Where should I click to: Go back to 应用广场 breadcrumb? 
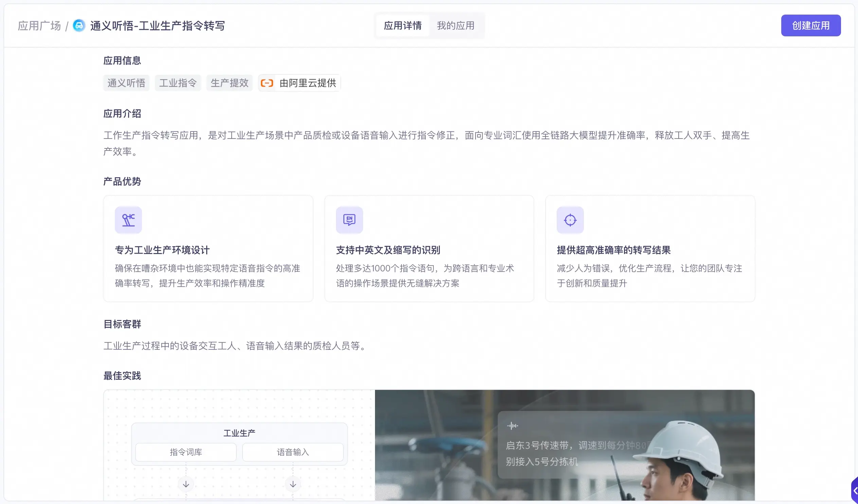(x=39, y=25)
